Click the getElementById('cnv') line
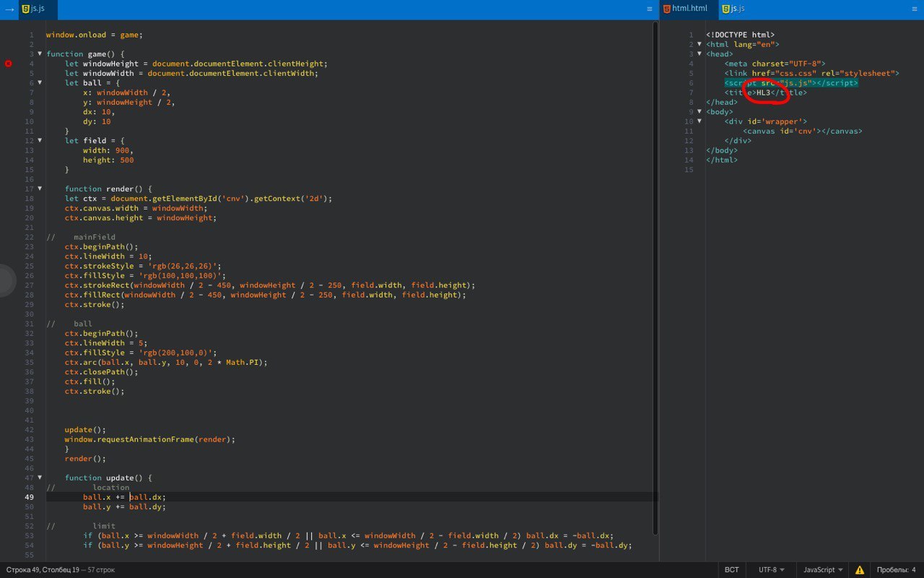Viewport: 924px width, 578px height. tap(199, 198)
